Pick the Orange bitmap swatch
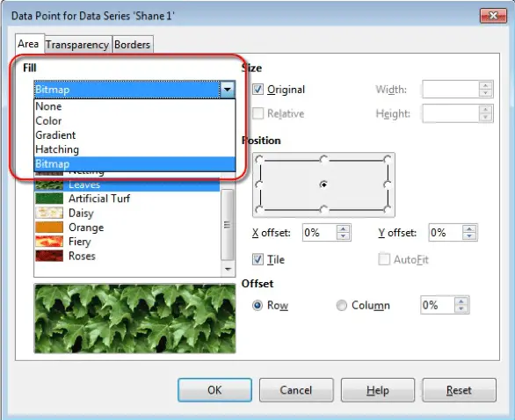This screenshot has height=420, width=515. click(x=49, y=228)
